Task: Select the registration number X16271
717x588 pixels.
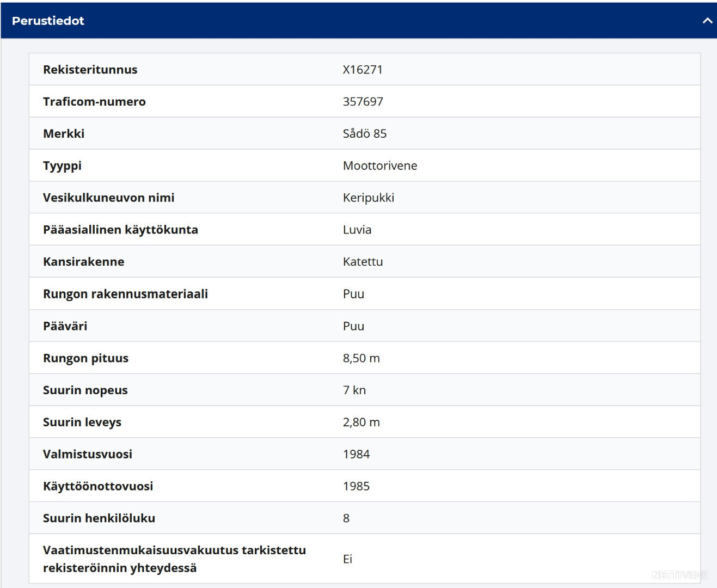Action: tap(363, 70)
